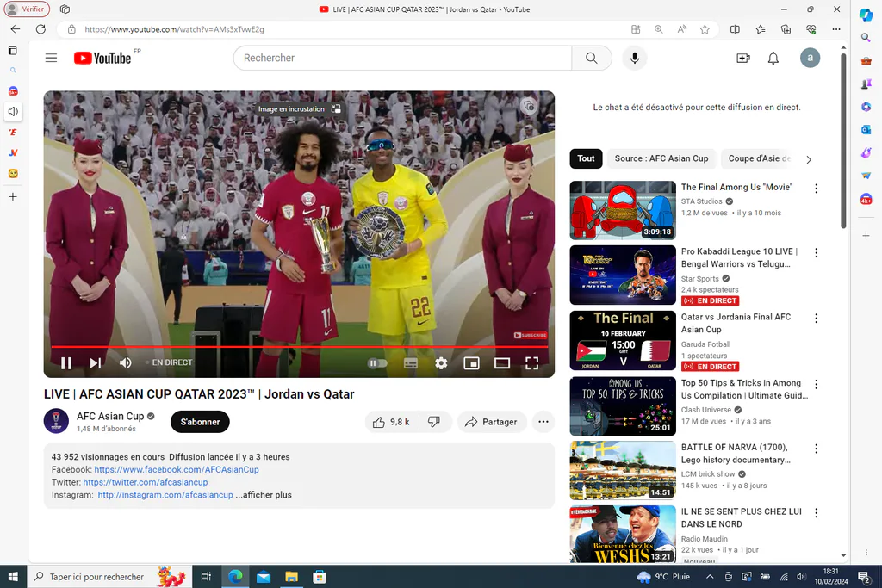Click the search magnifier button
The image size is (882, 588).
click(x=591, y=58)
